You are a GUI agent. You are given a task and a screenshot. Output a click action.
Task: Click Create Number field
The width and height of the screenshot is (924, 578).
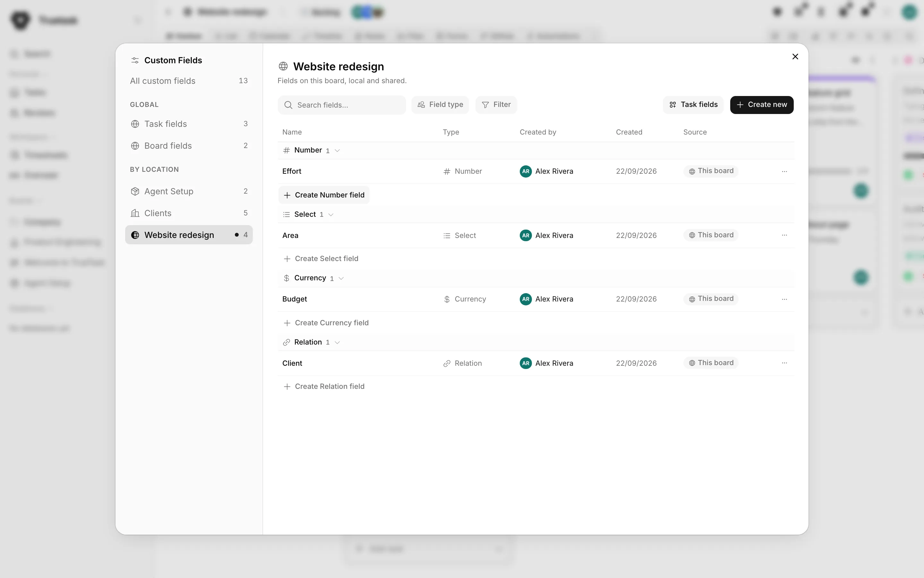click(x=324, y=195)
